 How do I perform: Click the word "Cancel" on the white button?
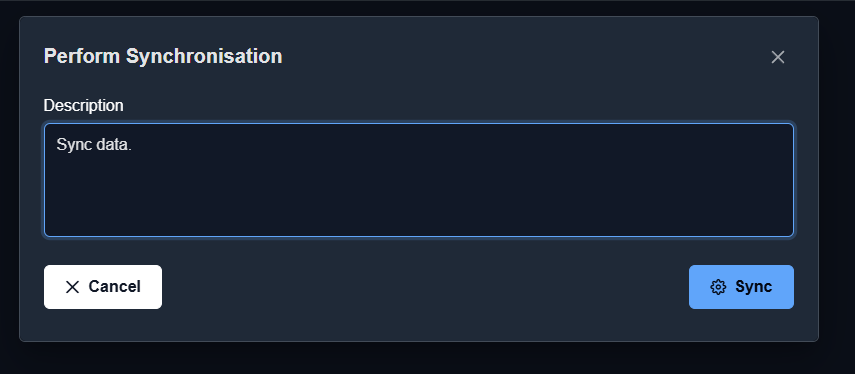point(115,287)
